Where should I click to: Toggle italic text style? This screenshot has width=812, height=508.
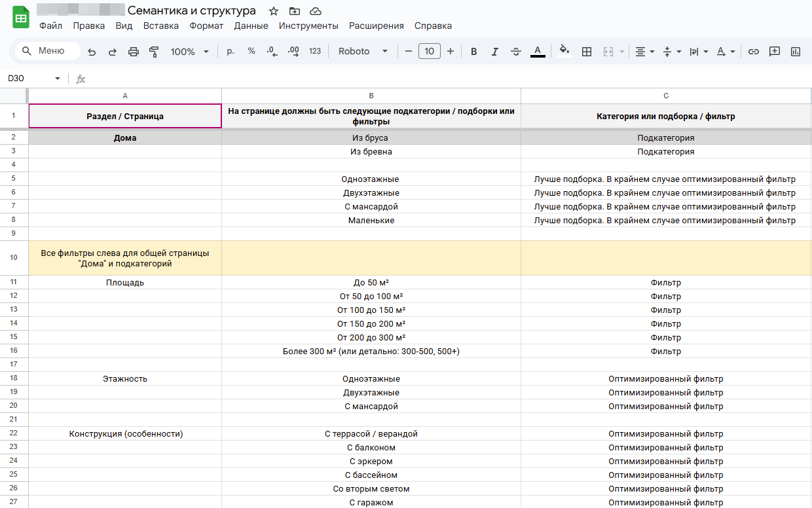click(x=495, y=52)
